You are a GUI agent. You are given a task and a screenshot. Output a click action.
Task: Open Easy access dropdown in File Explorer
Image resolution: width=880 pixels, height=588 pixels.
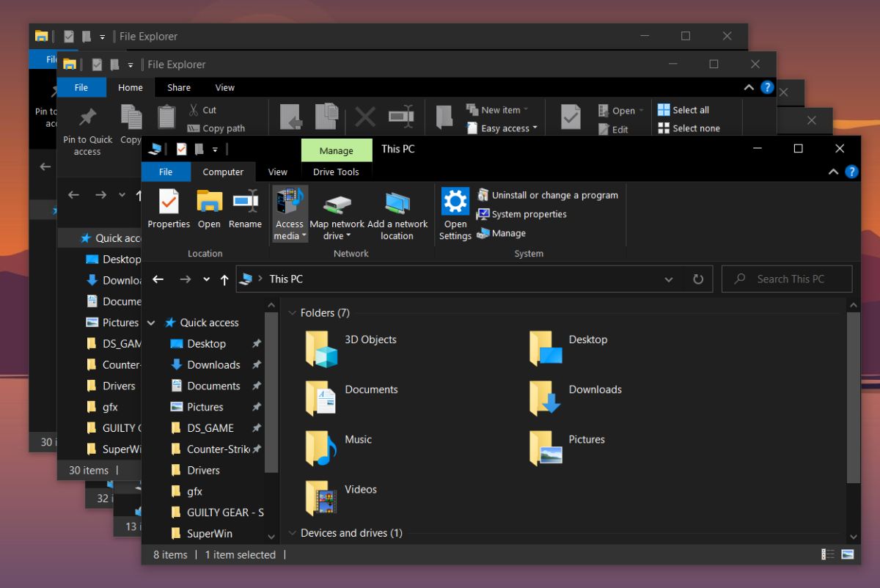502,128
